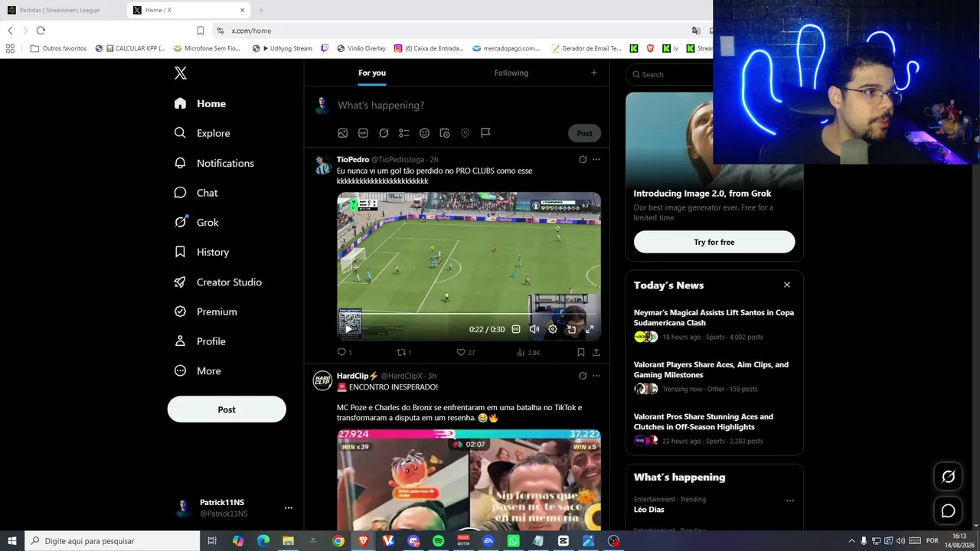980x551 pixels.
Task: Play the TioPedro video
Action: 349,329
